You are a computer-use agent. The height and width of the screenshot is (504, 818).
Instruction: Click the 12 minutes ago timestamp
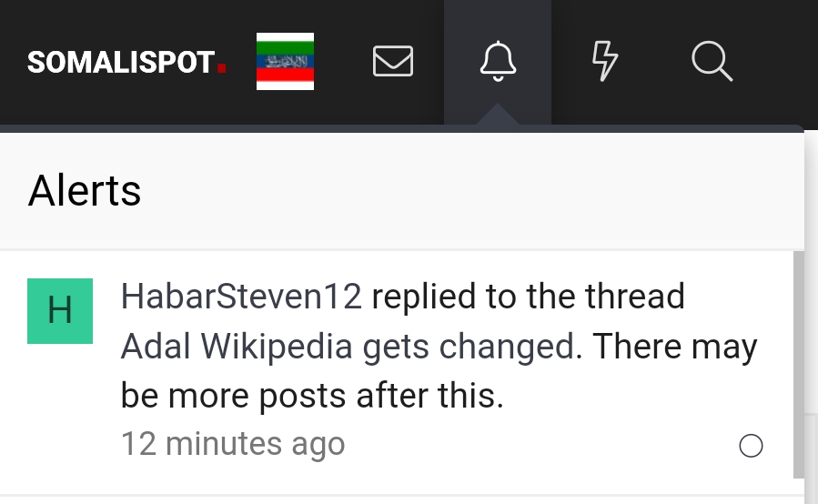[x=233, y=444]
